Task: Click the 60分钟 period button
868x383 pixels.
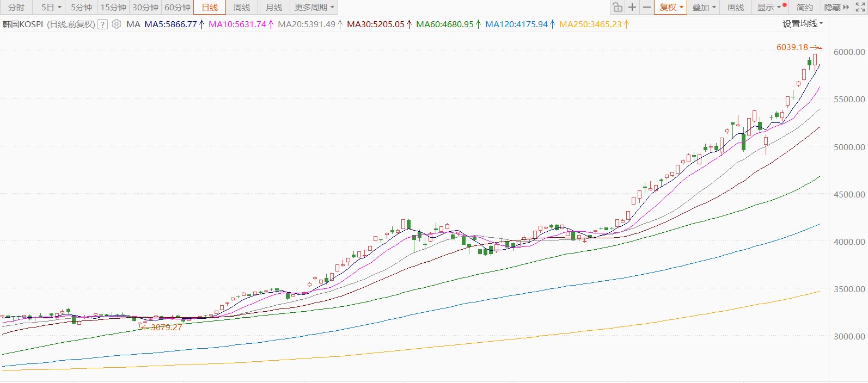Action: [177, 7]
